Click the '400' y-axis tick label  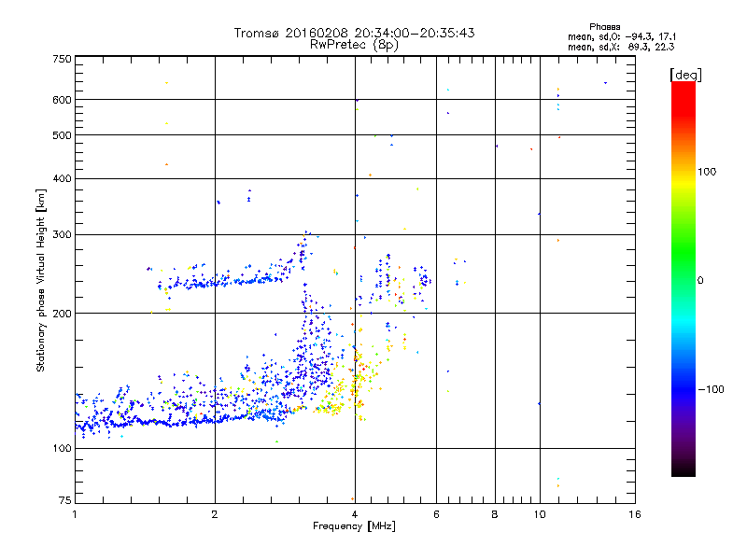pos(63,179)
